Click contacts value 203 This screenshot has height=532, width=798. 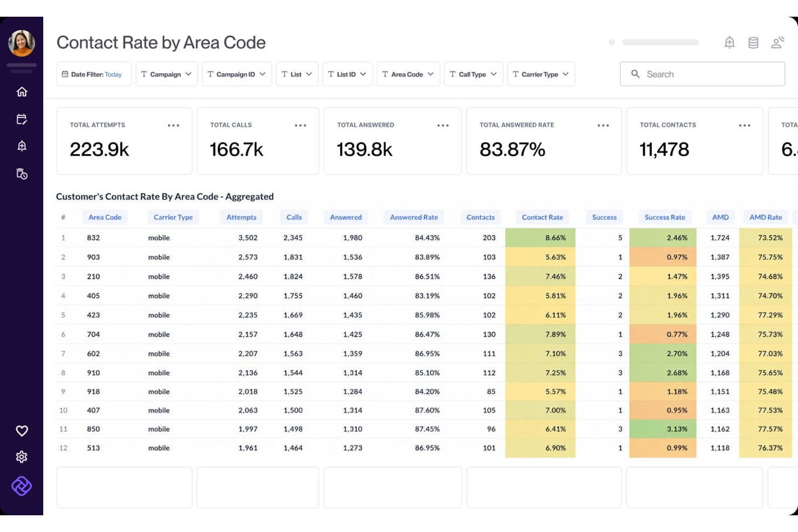click(x=489, y=238)
